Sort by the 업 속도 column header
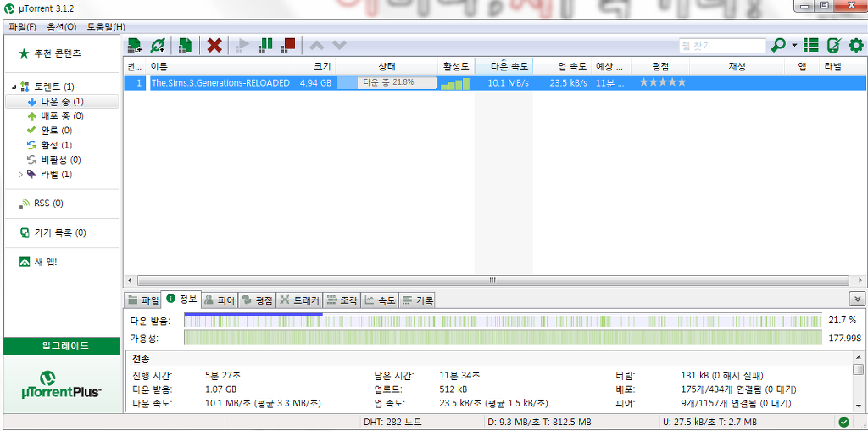This screenshot has height=431, width=868. 562,66
